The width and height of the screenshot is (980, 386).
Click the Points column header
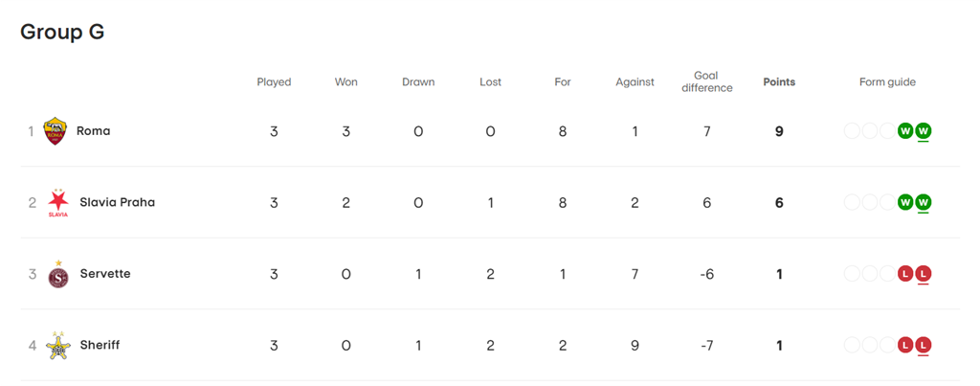point(779,82)
